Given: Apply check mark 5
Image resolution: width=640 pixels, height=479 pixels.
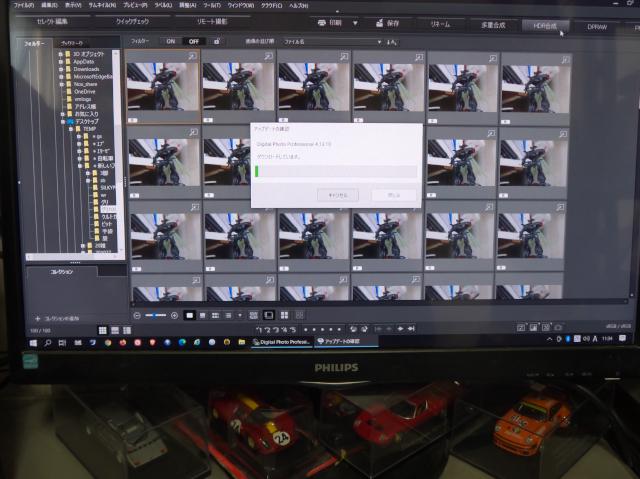Looking at the screenshot, I should pos(293,329).
